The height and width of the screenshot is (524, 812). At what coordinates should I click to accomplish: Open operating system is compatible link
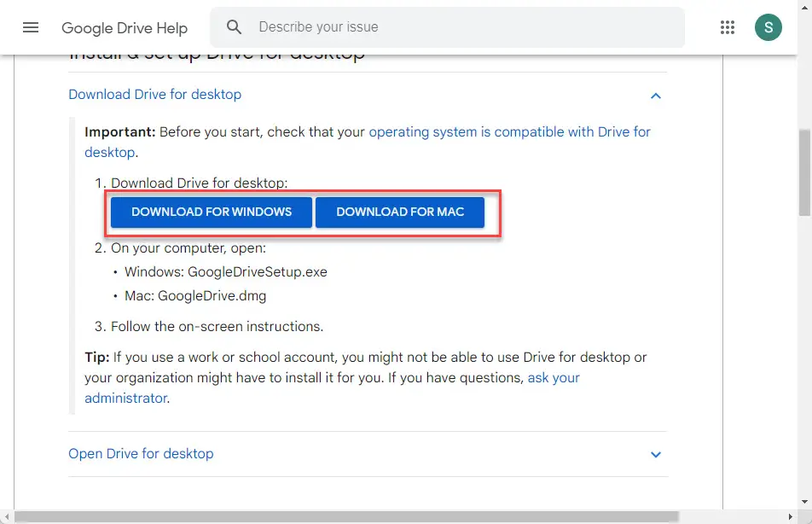click(x=368, y=142)
